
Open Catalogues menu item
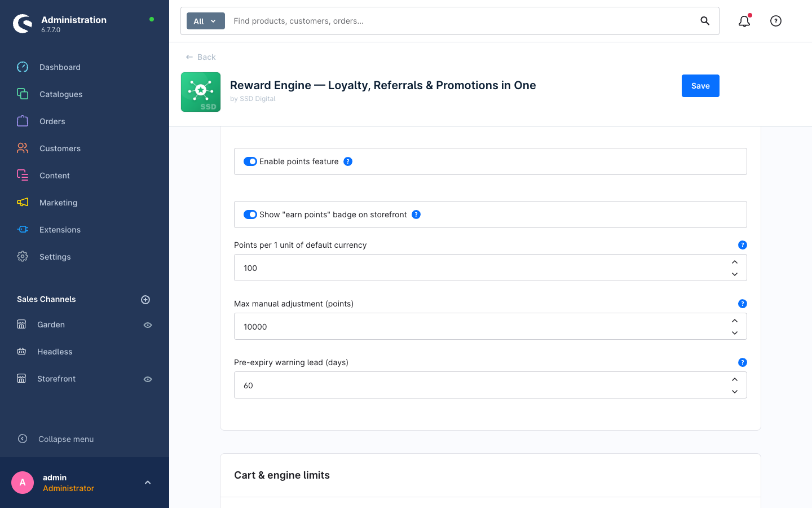pos(61,94)
